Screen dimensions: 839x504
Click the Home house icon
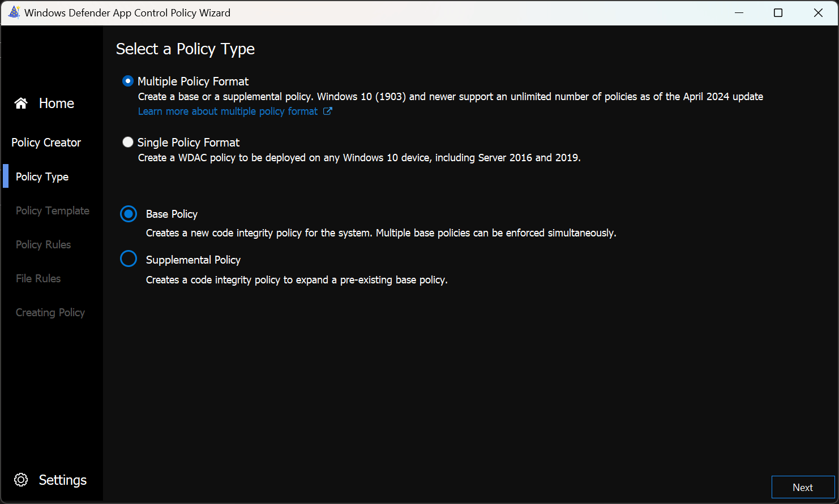(x=21, y=103)
